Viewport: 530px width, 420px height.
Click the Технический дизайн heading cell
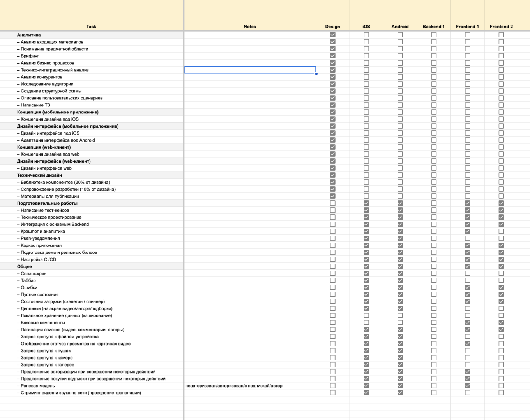tap(91, 175)
